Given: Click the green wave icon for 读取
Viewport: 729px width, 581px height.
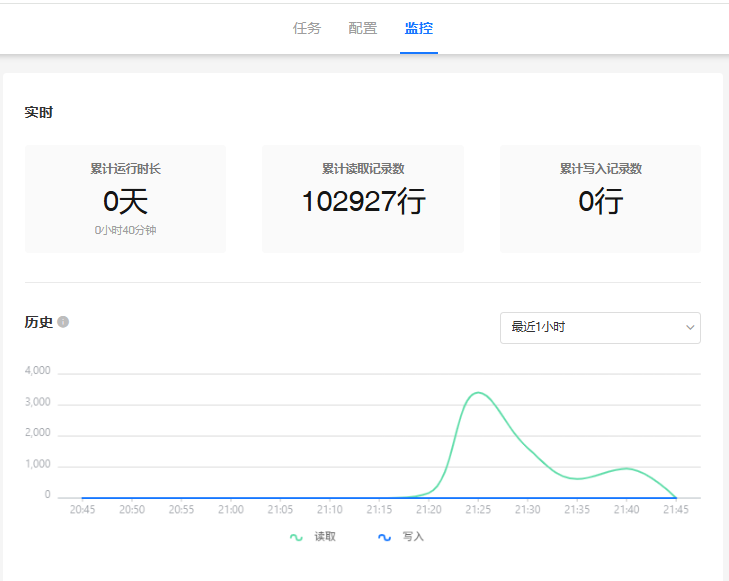Looking at the screenshot, I should point(296,537).
